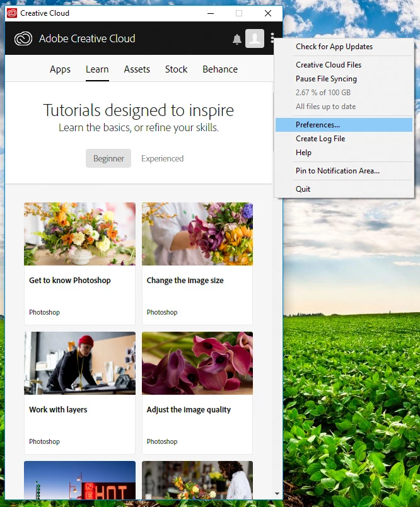Open the notifications bell
Viewport: 420px width, 507px height.
point(237,39)
